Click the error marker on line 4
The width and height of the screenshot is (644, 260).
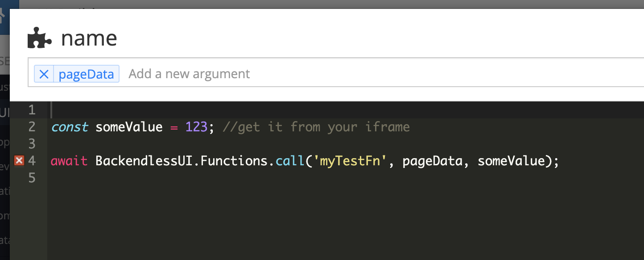coord(19,161)
